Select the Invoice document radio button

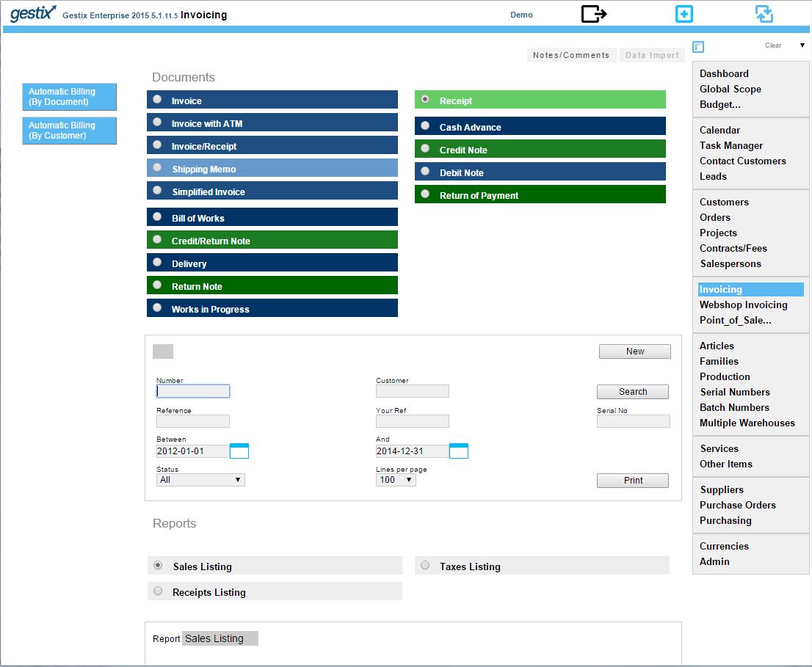tap(157, 99)
